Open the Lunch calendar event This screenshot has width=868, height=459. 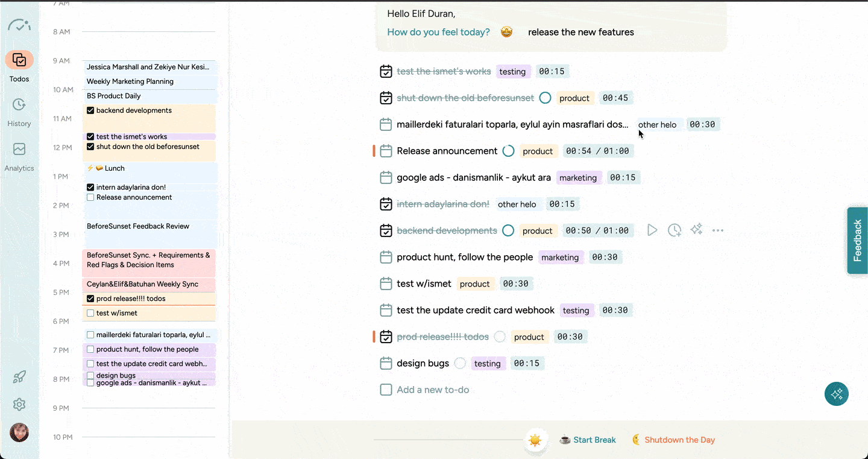coord(150,172)
